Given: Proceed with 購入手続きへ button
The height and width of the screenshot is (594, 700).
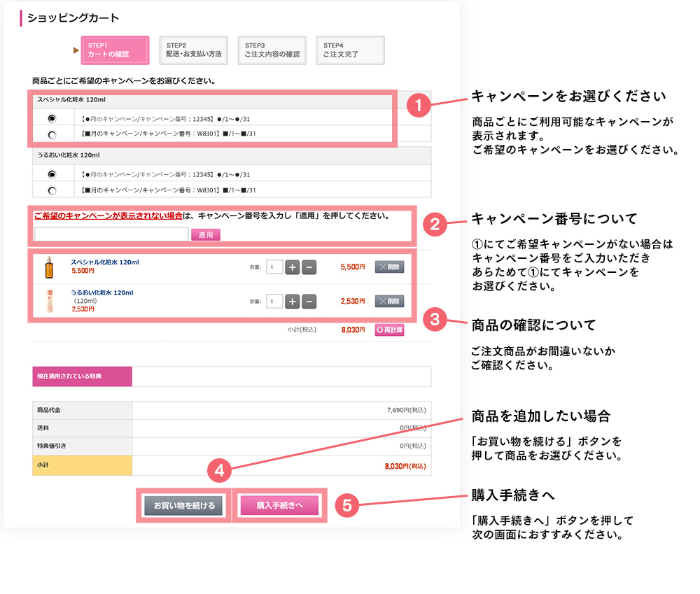Looking at the screenshot, I should [279, 505].
